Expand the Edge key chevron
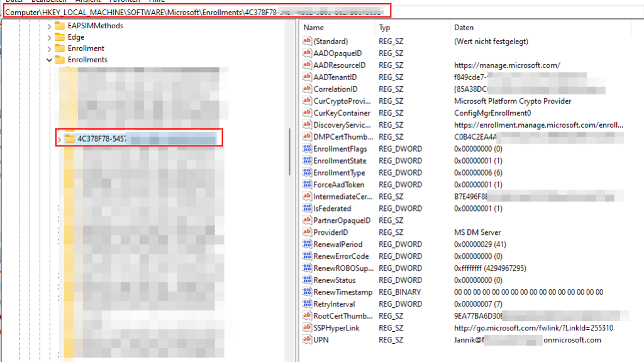The height and width of the screenshot is (362, 644). (x=49, y=37)
